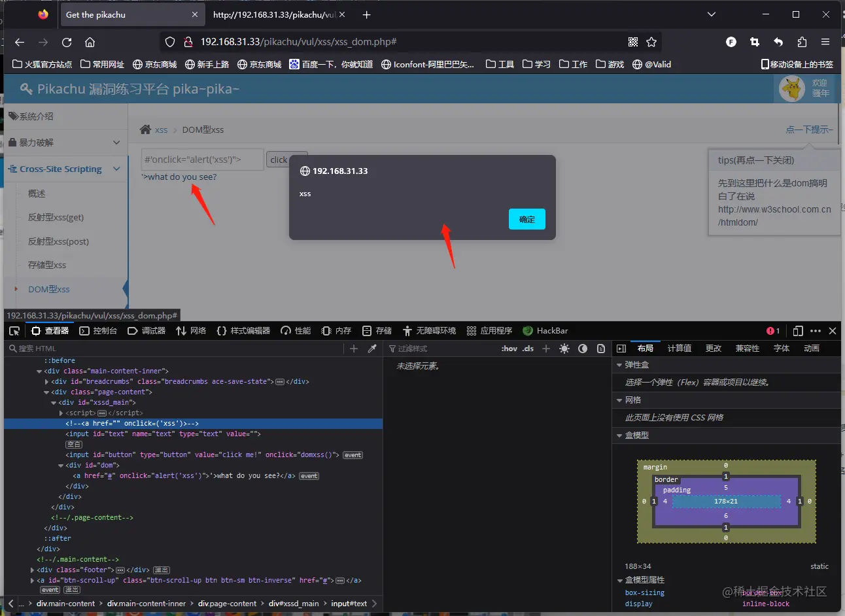Collapse the 盒模型属性 section
The width and height of the screenshot is (845, 616).
point(619,580)
